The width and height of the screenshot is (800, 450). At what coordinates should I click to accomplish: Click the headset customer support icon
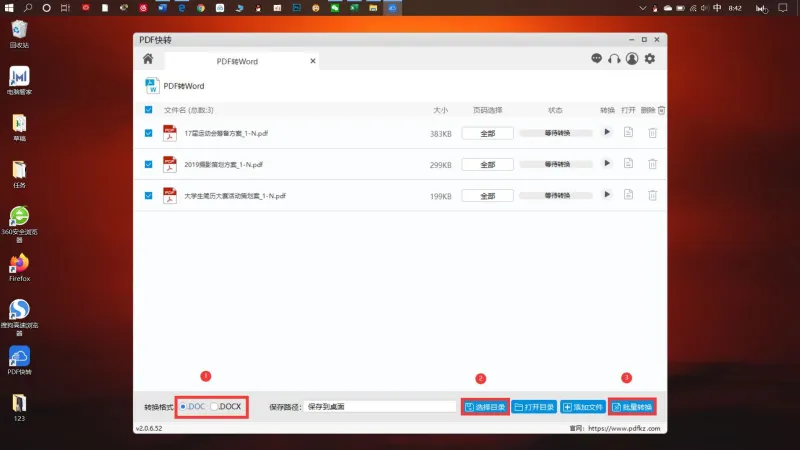[x=614, y=59]
